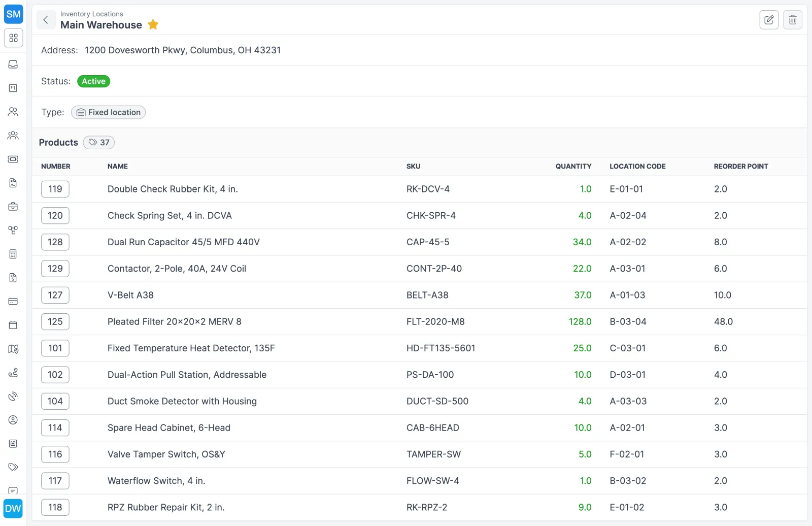Open product number 119

(55, 189)
